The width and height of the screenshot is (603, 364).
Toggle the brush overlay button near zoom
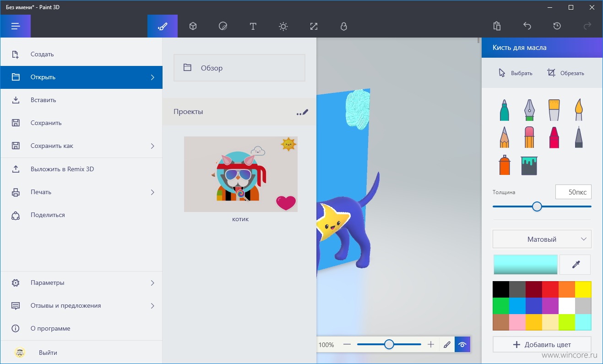[447, 345]
